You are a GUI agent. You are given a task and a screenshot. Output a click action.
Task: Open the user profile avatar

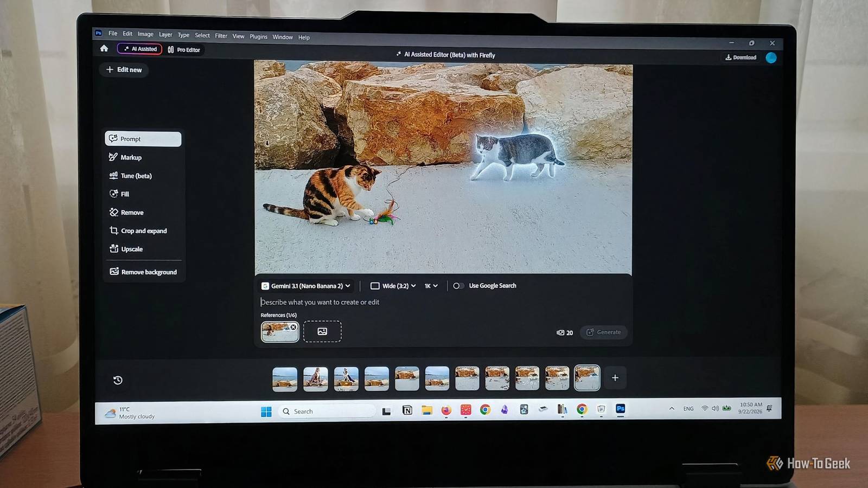[x=771, y=57]
